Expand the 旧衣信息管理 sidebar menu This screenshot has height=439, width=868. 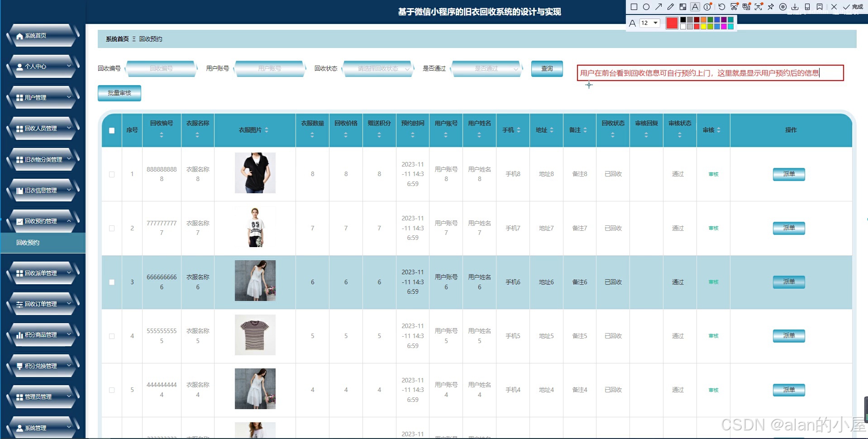pyautogui.click(x=43, y=191)
